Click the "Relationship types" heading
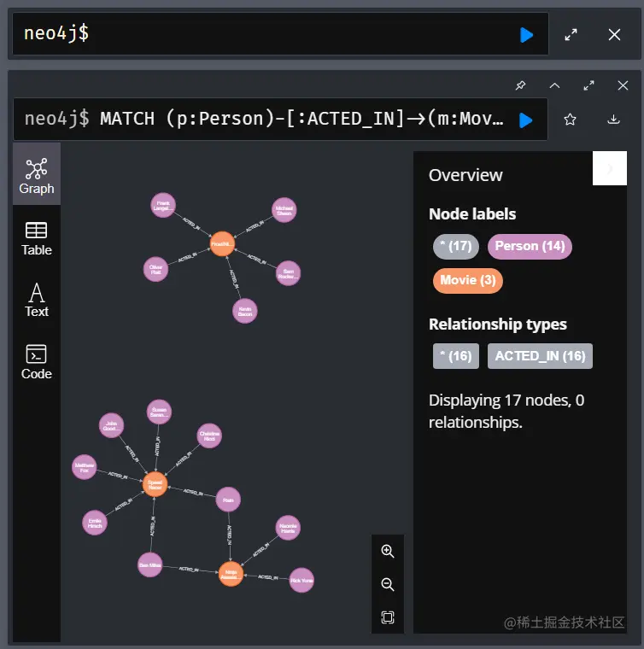This screenshot has width=644, height=649. pos(497,324)
